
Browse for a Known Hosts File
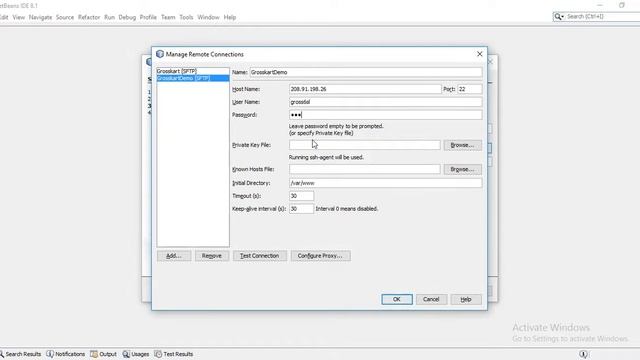462,169
